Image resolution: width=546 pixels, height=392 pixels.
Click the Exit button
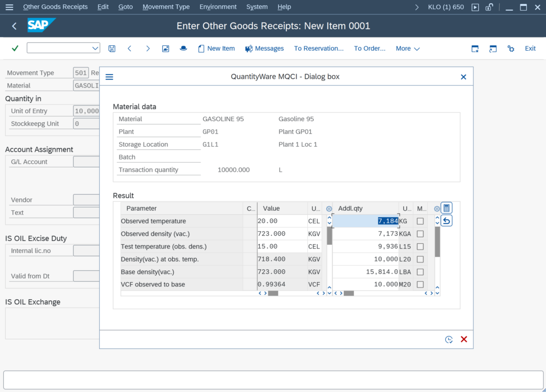(x=530, y=49)
